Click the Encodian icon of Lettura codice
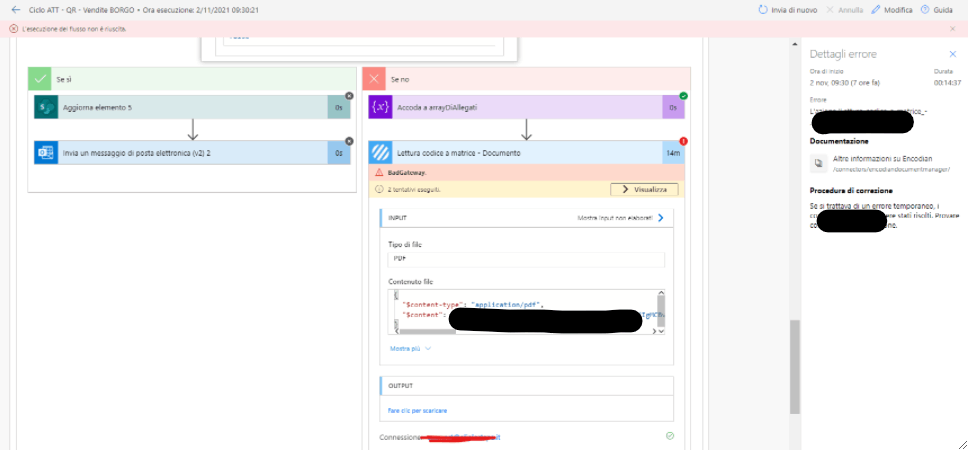Viewport: 971px width, 455px height. click(x=380, y=152)
